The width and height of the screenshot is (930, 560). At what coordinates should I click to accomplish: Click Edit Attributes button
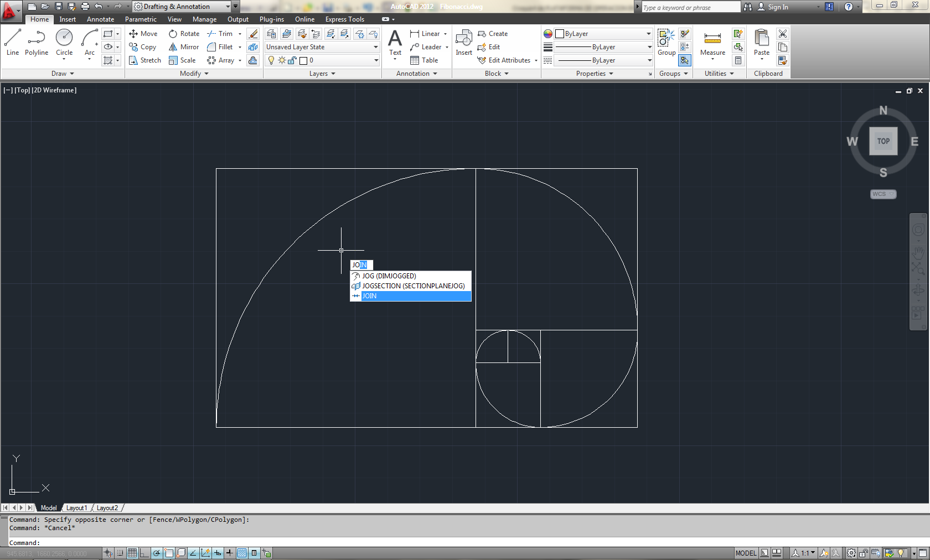point(504,60)
